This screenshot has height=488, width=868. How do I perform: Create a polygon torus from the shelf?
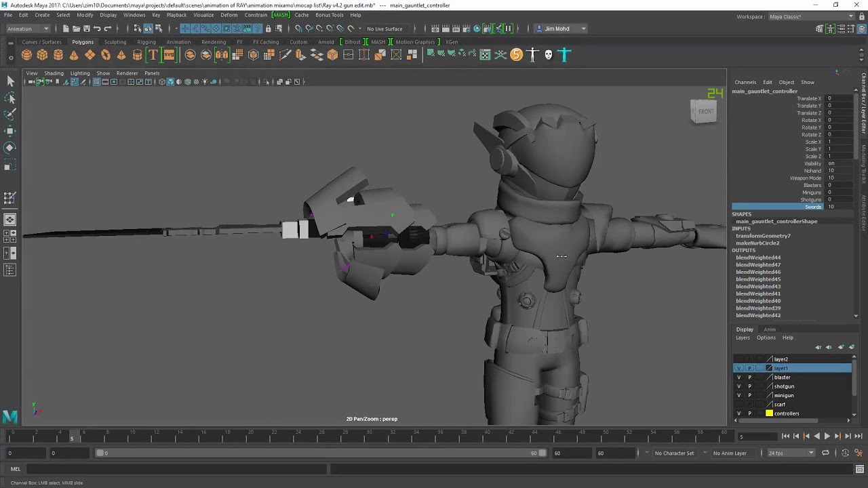106,55
